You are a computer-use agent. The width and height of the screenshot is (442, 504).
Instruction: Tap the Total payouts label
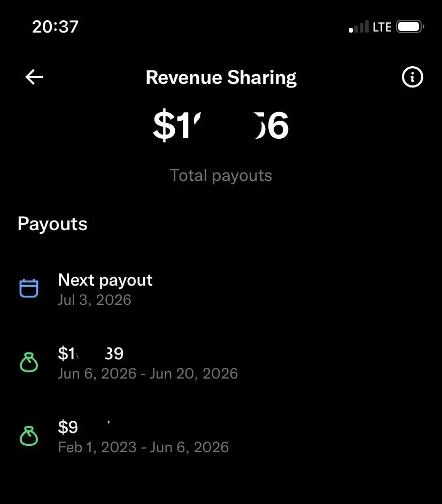[221, 176]
